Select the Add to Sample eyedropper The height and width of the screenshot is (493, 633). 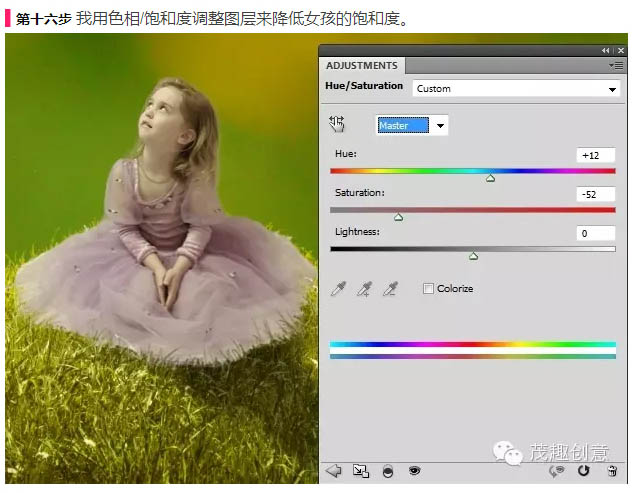pos(365,289)
